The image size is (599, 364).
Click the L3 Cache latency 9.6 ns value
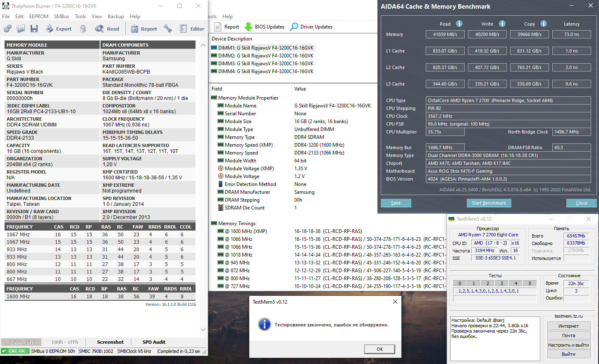pyautogui.click(x=572, y=84)
